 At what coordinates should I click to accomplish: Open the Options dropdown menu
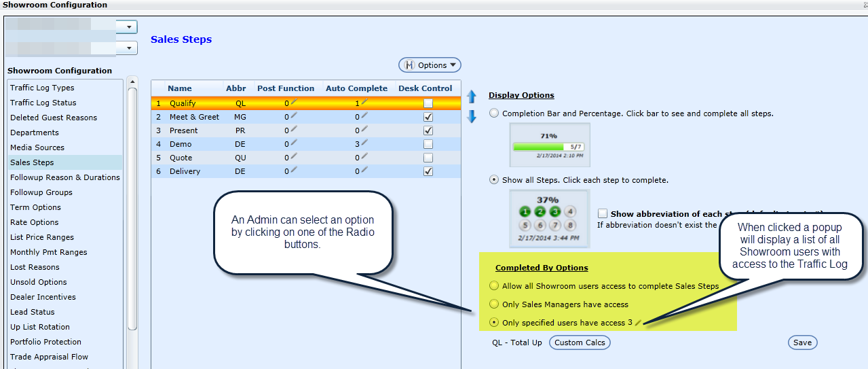(430, 65)
